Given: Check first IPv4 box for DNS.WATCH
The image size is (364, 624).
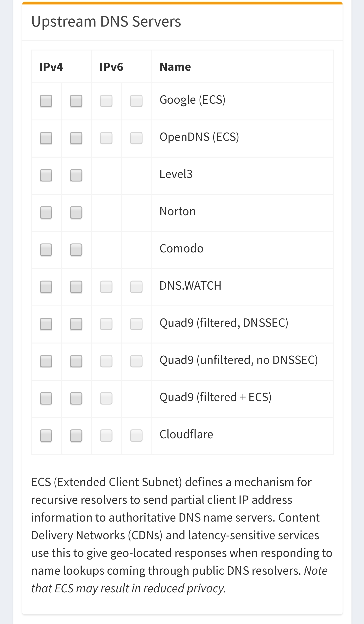Looking at the screenshot, I should (x=46, y=287).
